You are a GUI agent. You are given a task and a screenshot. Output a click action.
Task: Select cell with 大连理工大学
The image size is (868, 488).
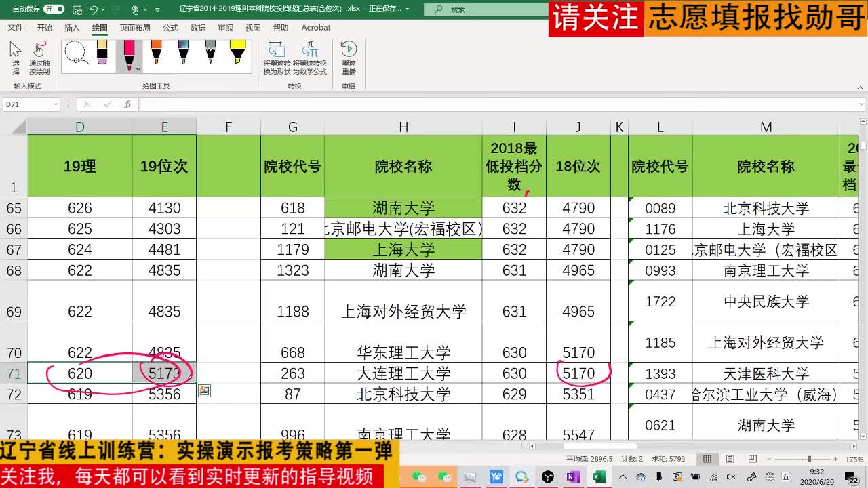[403, 373]
